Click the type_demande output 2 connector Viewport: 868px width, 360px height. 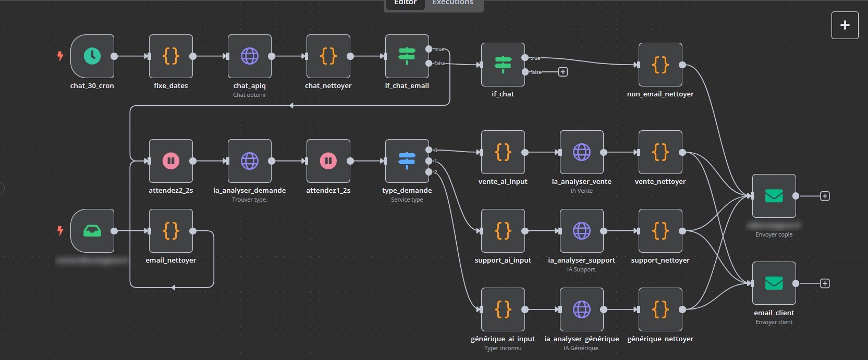[x=429, y=172]
